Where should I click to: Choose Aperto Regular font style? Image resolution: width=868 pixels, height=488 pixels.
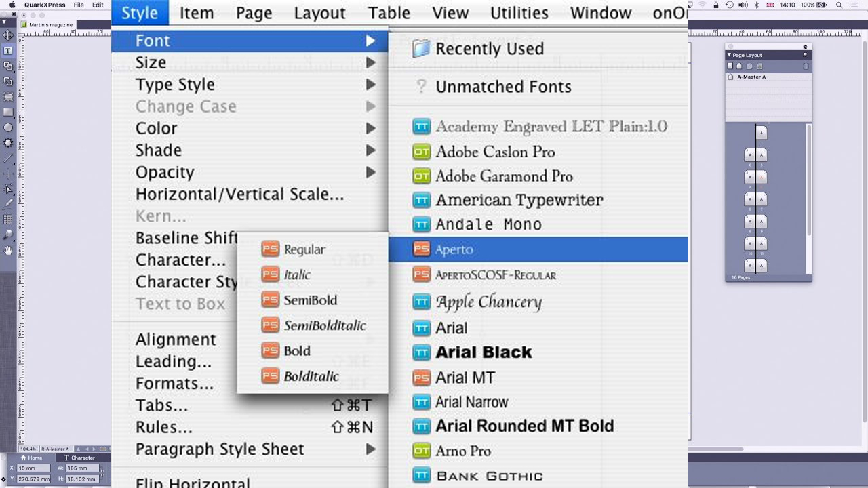click(x=313, y=249)
